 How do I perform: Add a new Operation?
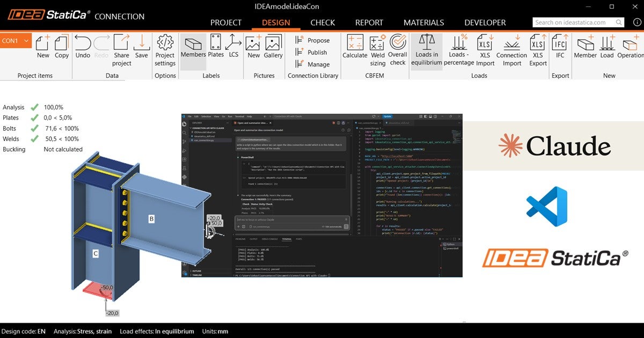630,47
